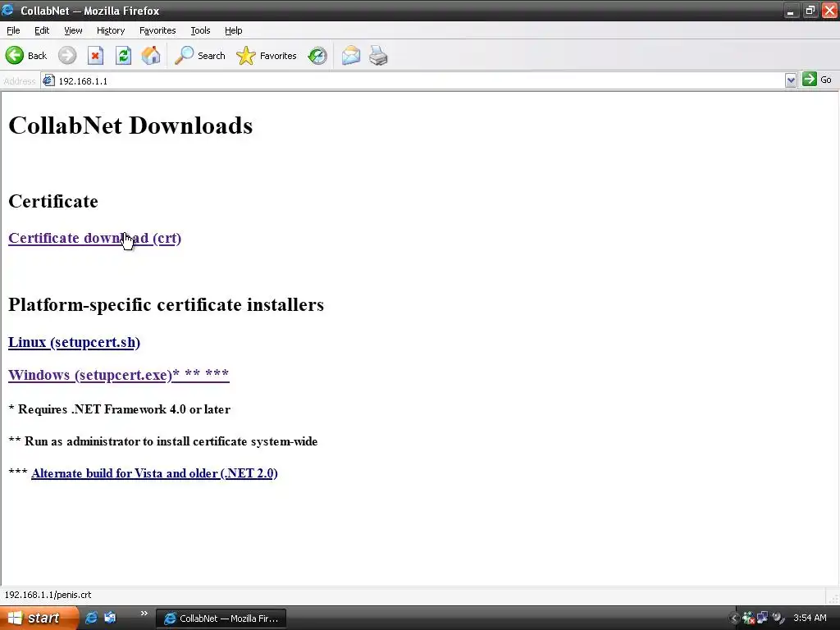840x630 pixels.
Task: Click the second Quick Launch icon
Action: pos(110,618)
